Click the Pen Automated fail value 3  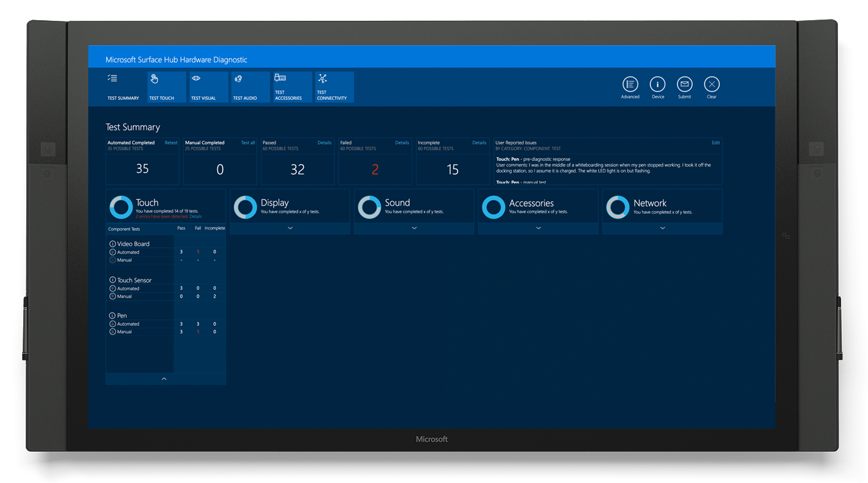(x=198, y=324)
